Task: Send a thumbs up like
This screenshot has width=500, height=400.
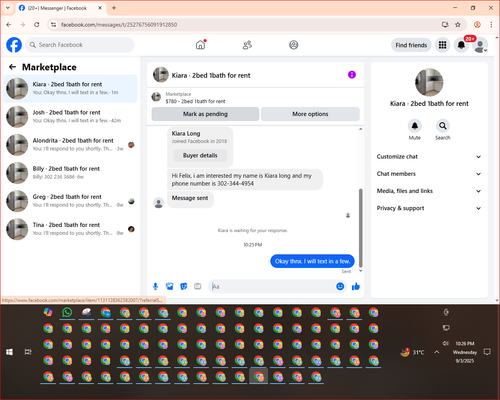Action: tap(356, 286)
